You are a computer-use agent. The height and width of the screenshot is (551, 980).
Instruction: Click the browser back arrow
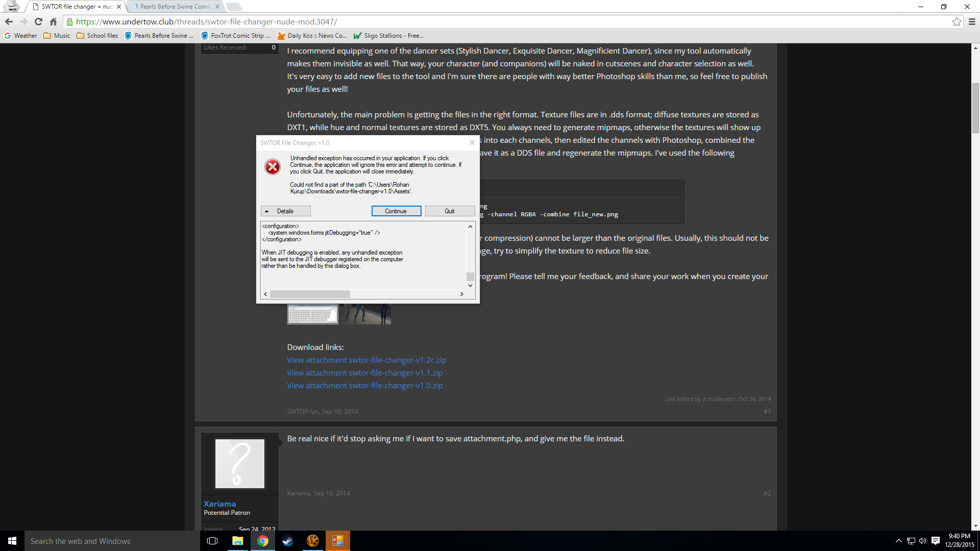pyautogui.click(x=9, y=21)
